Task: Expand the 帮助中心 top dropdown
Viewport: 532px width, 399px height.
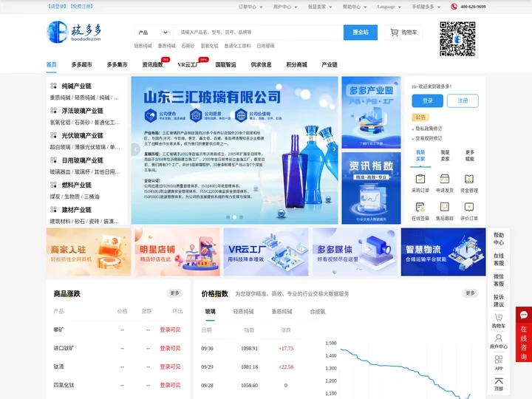Action: (355, 7)
